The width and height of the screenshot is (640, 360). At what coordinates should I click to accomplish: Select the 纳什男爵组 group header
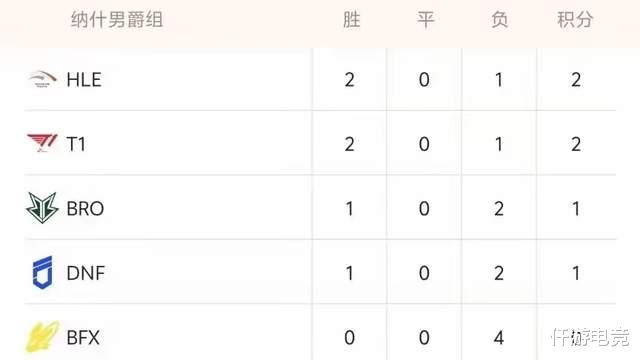click(117, 20)
